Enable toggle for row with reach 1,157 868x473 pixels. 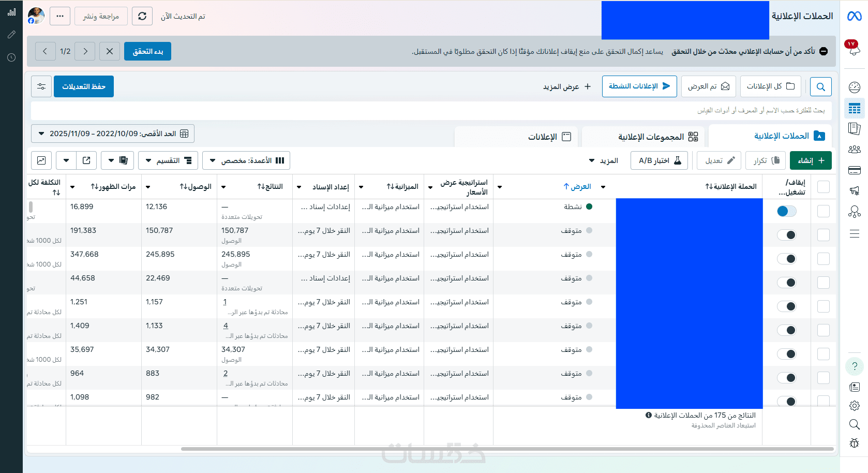click(787, 306)
